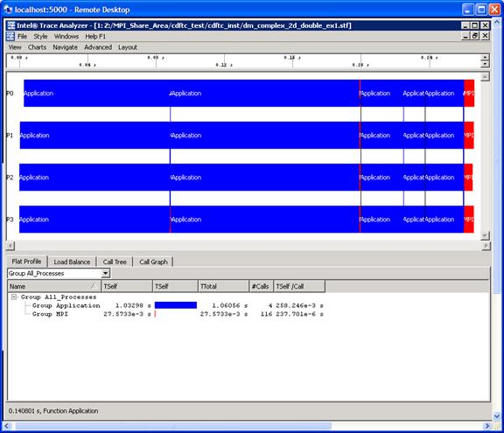This screenshot has height=433, width=504.
Task: Click the chart vertical scrollbar down arrow
Action: click(485, 236)
